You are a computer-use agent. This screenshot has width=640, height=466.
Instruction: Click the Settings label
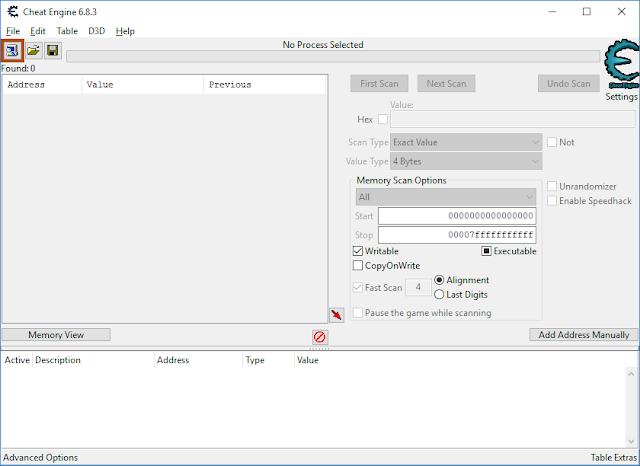tap(621, 97)
